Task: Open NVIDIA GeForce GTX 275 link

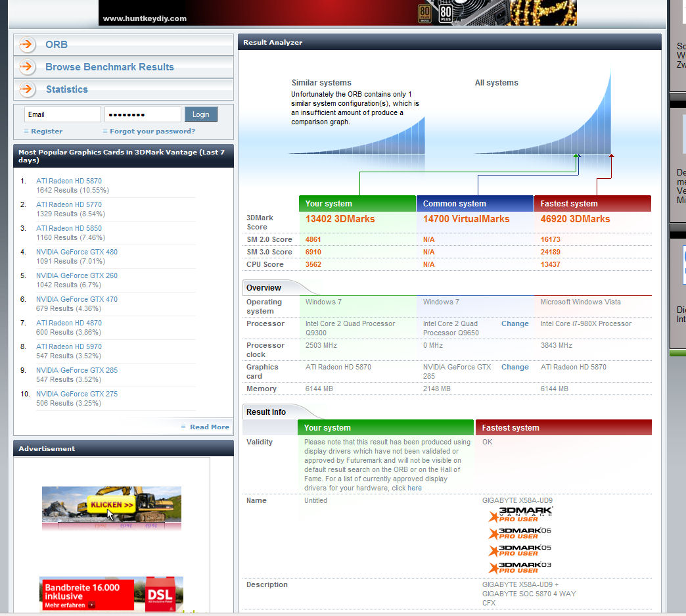Action: click(x=77, y=394)
